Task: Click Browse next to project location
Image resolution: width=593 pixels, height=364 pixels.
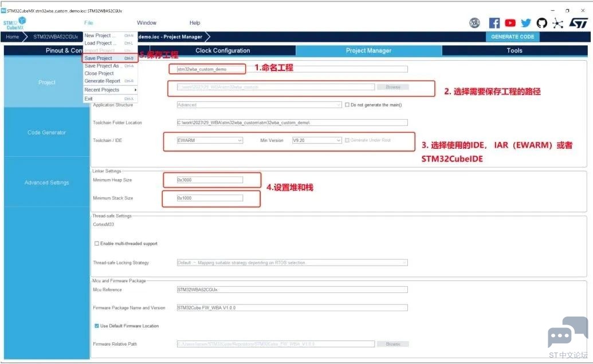Action: coord(392,87)
